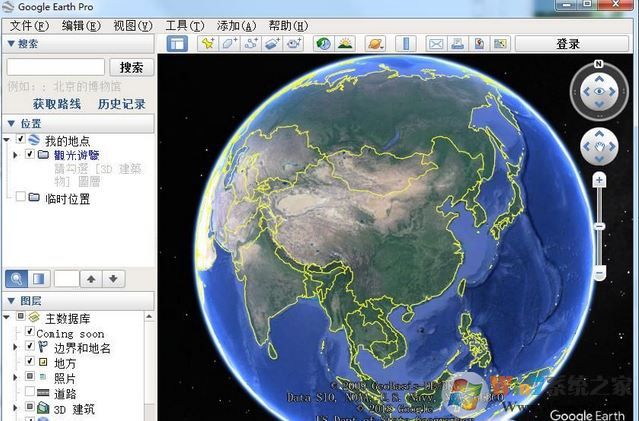Click the Add Placemark pushpin icon
Screen dimensions: 639x421
click(x=207, y=44)
